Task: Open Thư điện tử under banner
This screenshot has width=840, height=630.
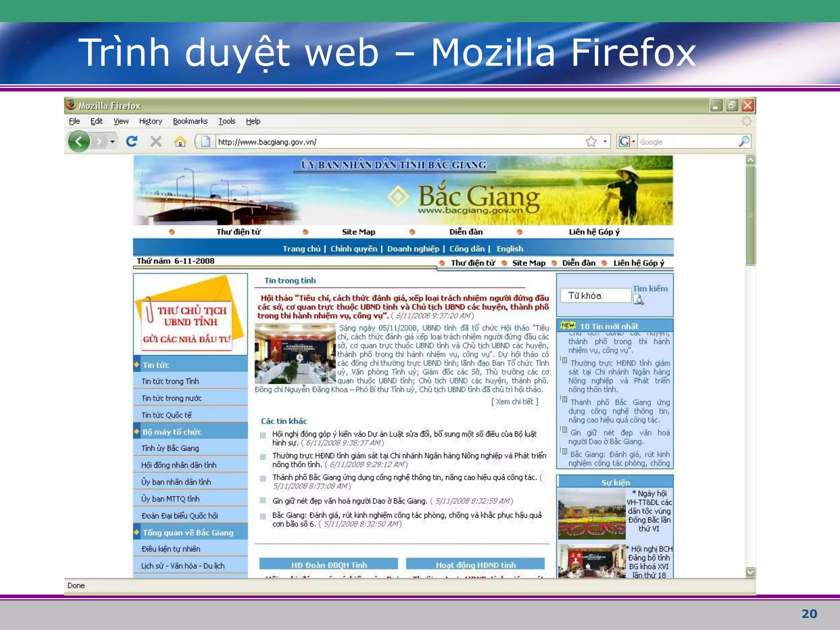Action: [238, 232]
